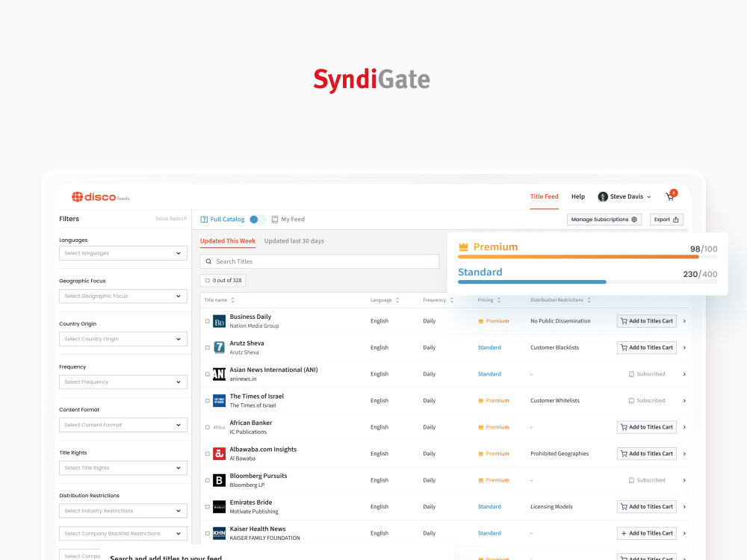This screenshot has height=560, width=747.
Task: Check the Business Daily row checkbox
Action: point(207,321)
